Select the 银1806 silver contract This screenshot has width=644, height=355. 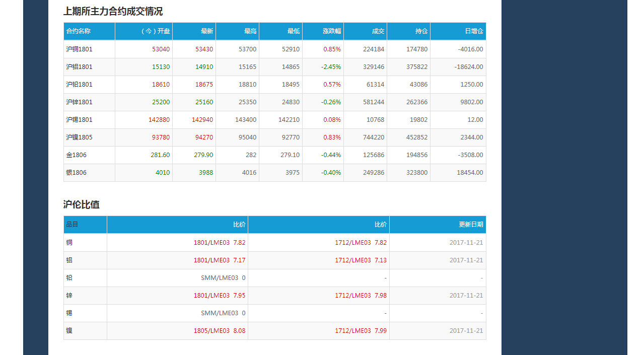click(76, 173)
